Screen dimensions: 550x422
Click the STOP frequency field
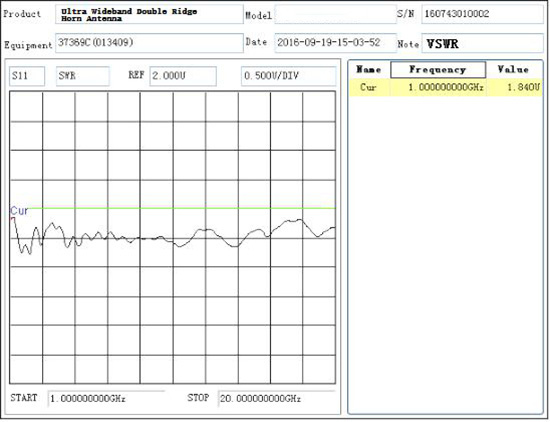[276, 399]
